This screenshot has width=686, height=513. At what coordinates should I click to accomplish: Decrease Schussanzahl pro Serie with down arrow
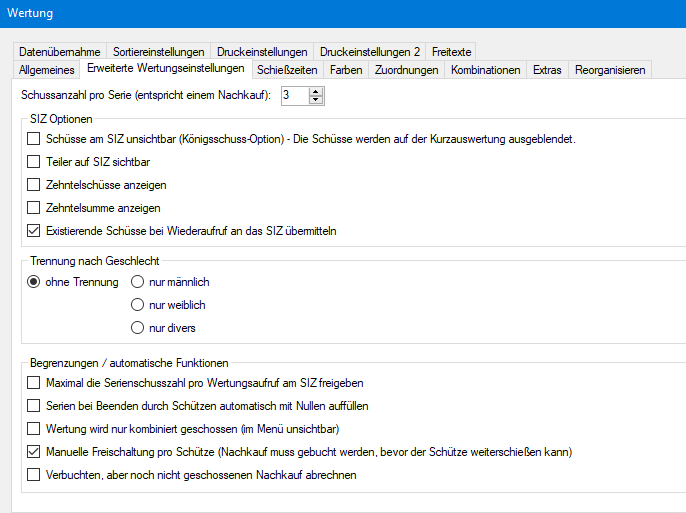coord(317,100)
